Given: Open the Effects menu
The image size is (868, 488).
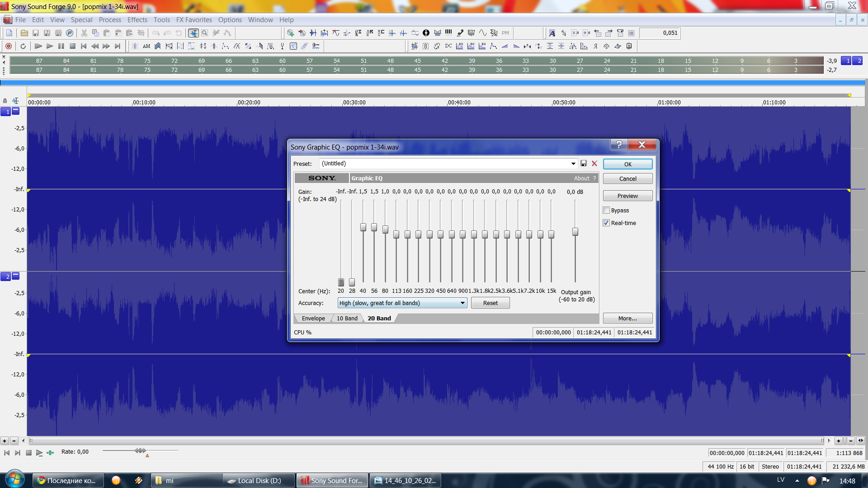Looking at the screenshot, I should pos(137,20).
